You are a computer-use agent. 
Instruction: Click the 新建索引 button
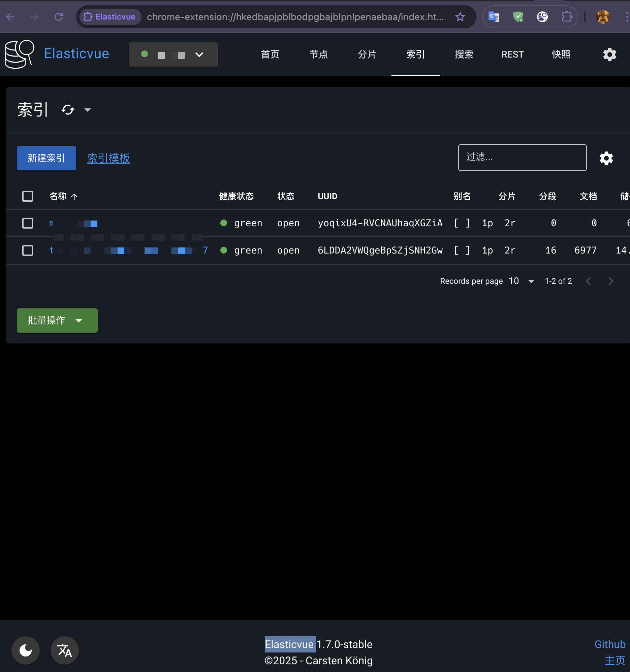point(46,158)
